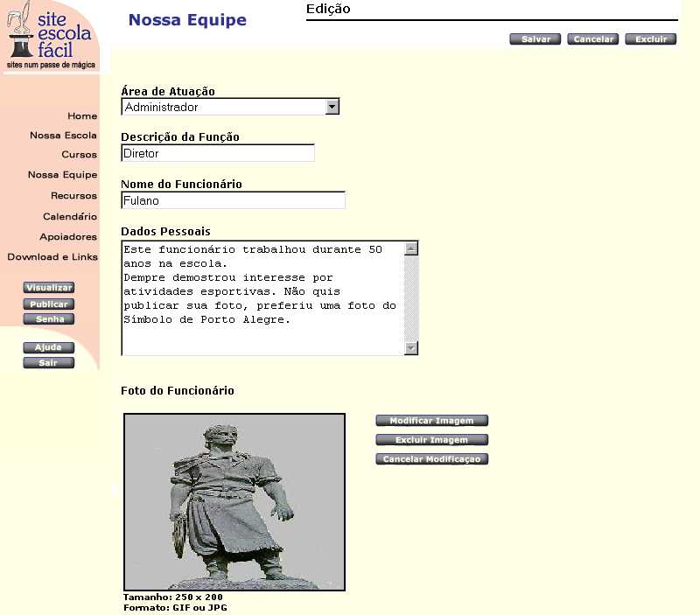This screenshot has width=700, height=615.
Task: Log out with Sair button
Action: (49, 363)
